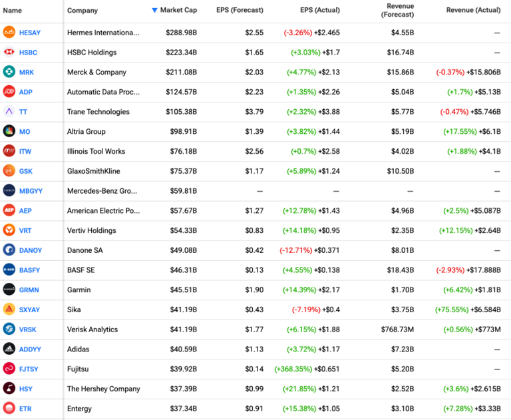Click the Trane Technologies TT logo icon
The height and width of the screenshot is (420, 511).
(x=9, y=112)
